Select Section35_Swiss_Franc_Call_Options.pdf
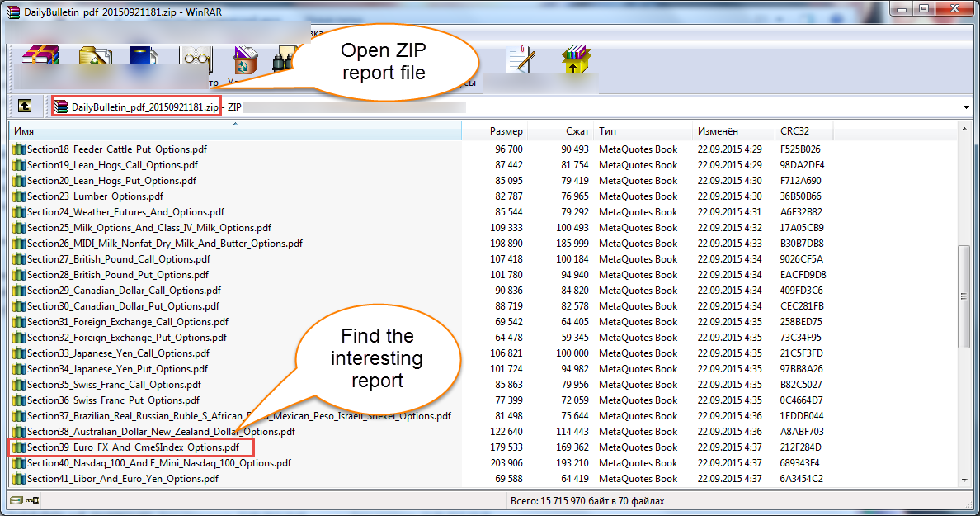This screenshot has height=516, width=980. (115, 384)
